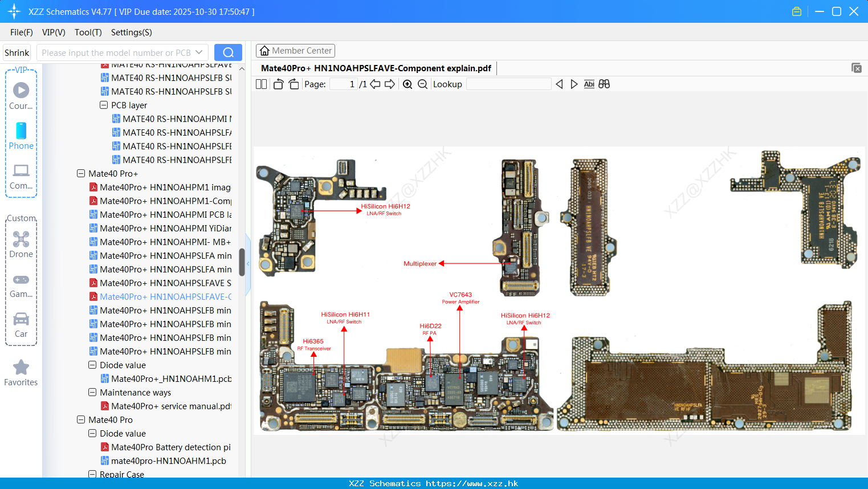Screen dimensions: 868x489
Task: Open Mate40Pro Battery detection file
Action: click(166, 447)
